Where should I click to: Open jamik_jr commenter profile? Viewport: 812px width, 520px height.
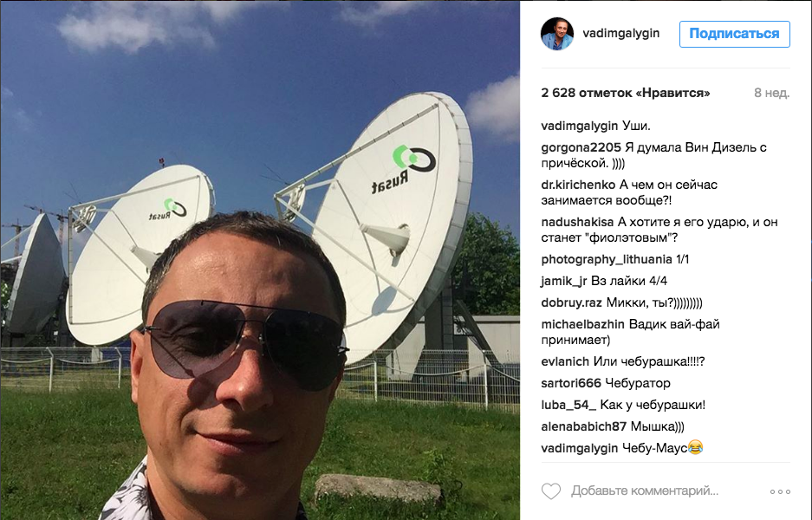click(x=564, y=282)
